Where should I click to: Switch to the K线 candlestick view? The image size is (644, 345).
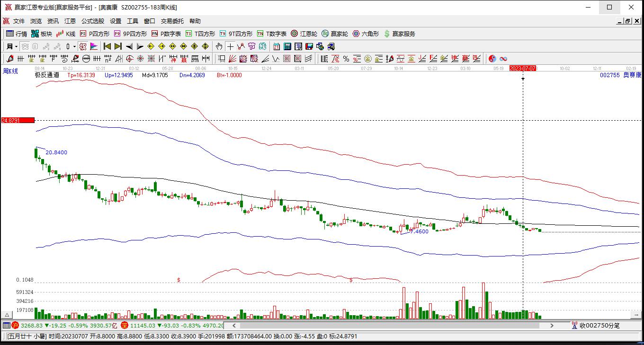point(66,34)
